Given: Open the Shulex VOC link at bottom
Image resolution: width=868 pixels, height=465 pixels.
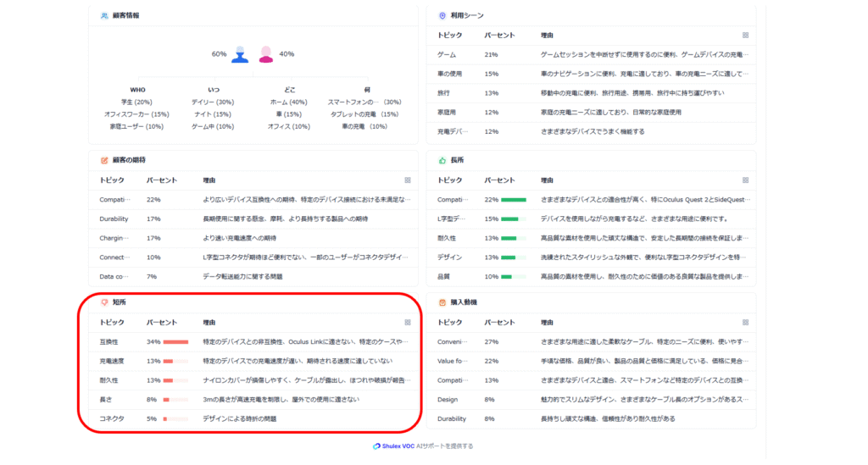Looking at the screenshot, I should tap(423, 446).
